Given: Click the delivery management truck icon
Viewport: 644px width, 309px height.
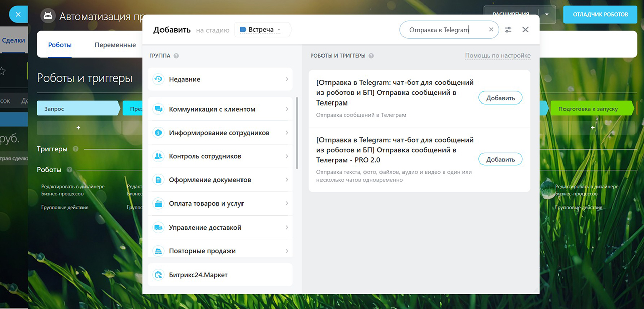Looking at the screenshot, I should coord(158,228).
